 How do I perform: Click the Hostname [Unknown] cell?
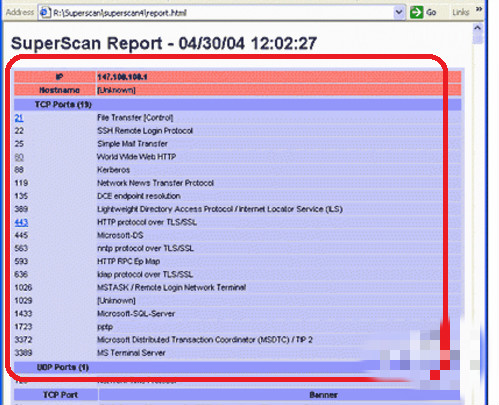pos(279,90)
